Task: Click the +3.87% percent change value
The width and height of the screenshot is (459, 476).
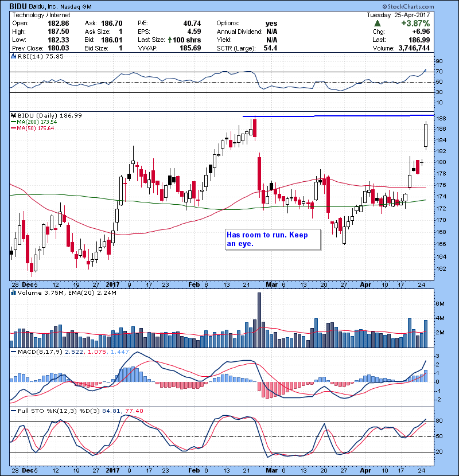Action: pos(415,24)
